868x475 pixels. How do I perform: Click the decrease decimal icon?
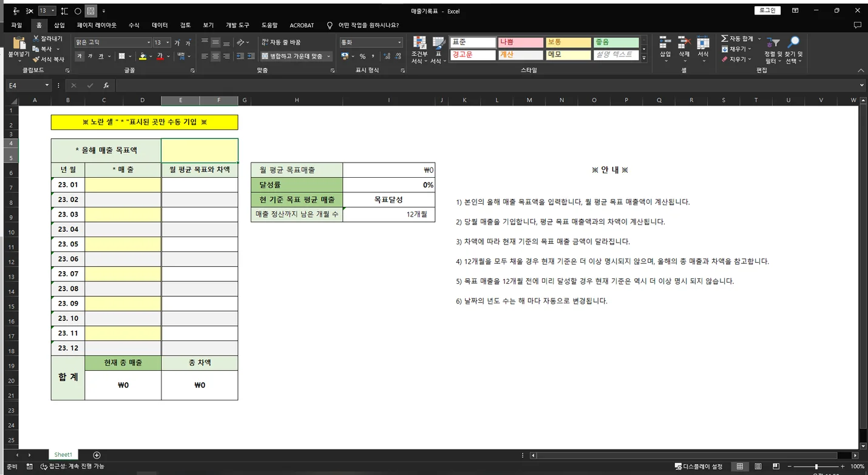pos(398,56)
